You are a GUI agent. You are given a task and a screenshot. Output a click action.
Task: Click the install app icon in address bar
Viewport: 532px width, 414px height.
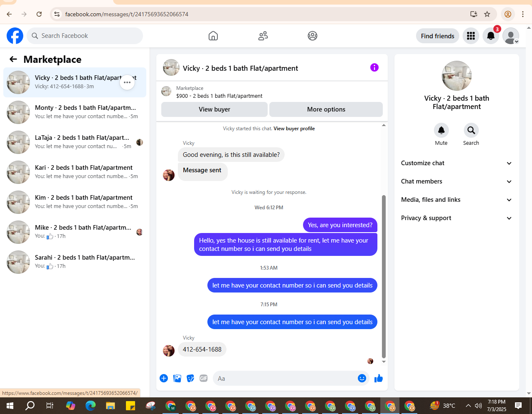(474, 14)
